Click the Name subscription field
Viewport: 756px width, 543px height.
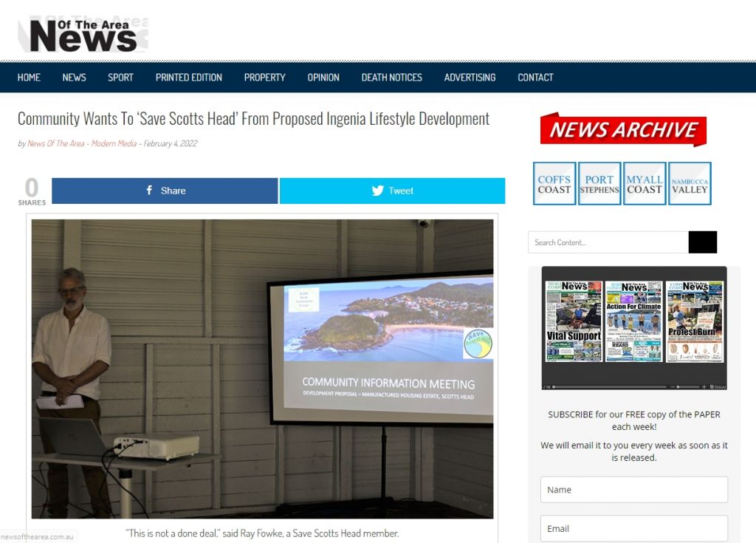pyautogui.click(x=634, y=489)
